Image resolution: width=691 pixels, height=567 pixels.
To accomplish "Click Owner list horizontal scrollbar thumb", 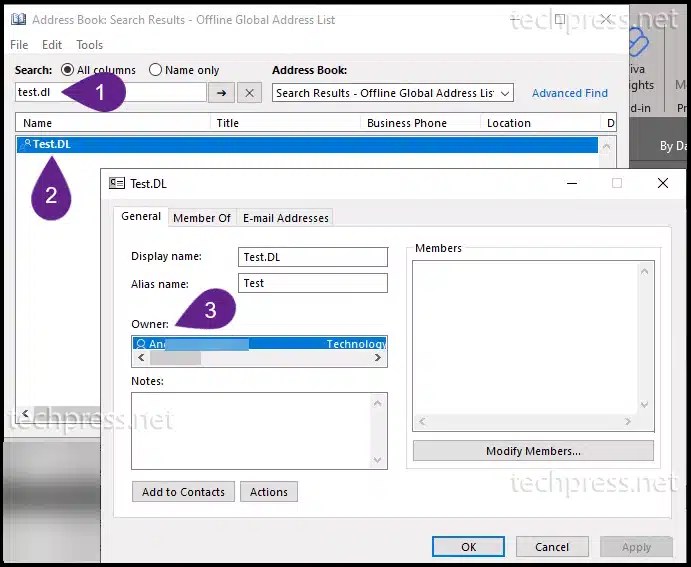I will coord(175,358).
